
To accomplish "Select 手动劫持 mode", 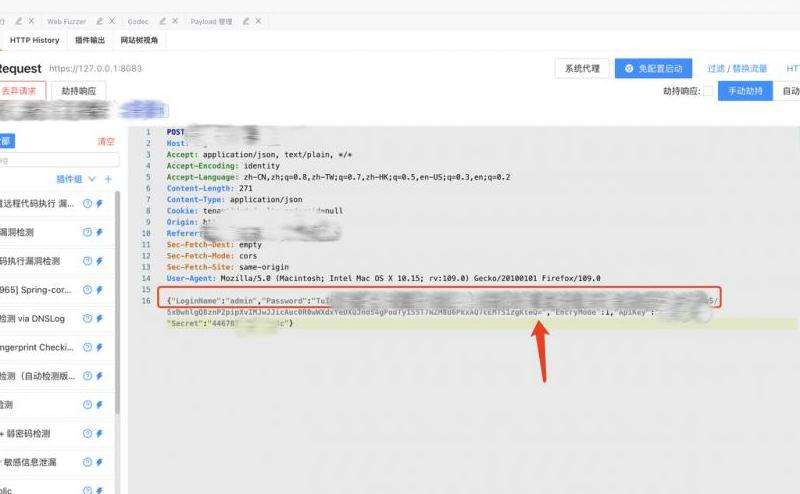I will point(744,91).
